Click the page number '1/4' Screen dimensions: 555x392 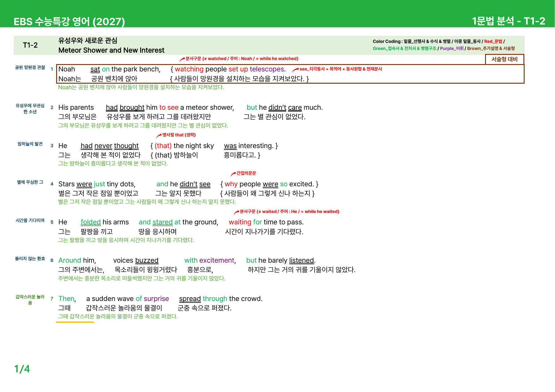pos(22,369)
